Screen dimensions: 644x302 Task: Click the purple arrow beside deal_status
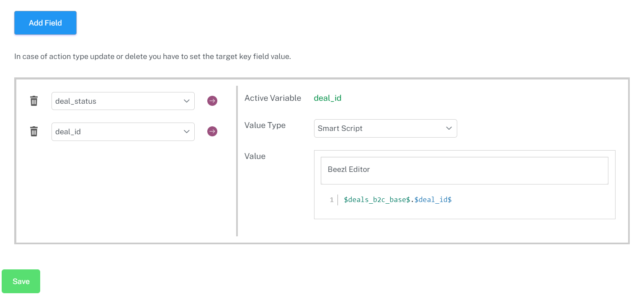click(212, 101)
